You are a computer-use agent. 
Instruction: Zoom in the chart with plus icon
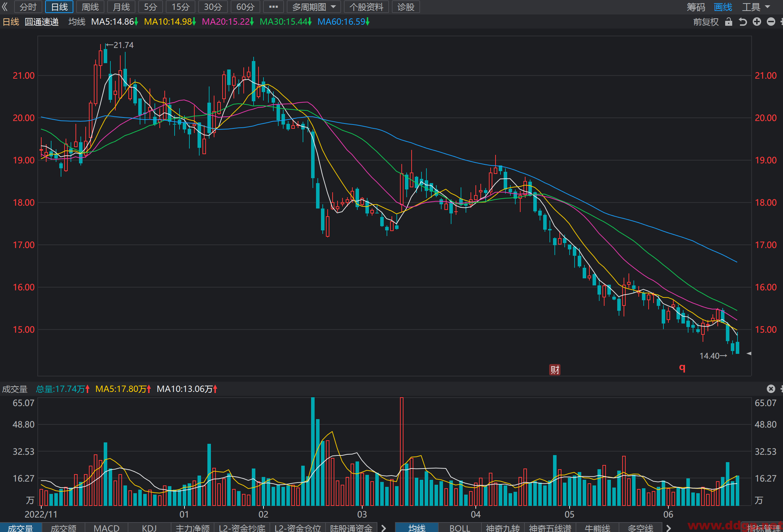pos(757,22)
